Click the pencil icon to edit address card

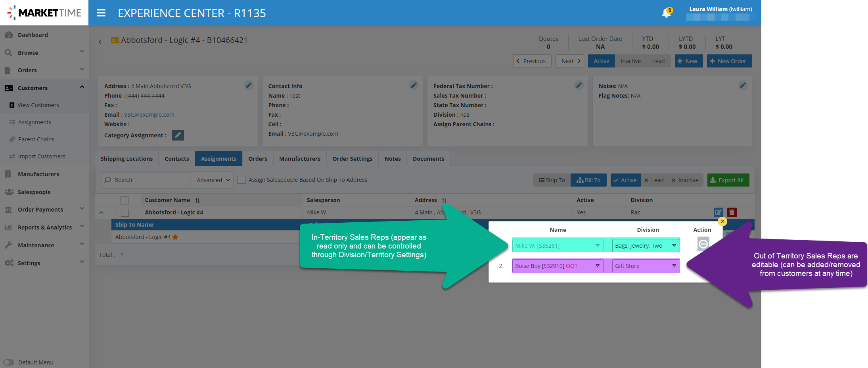click(x=249, y=85)
